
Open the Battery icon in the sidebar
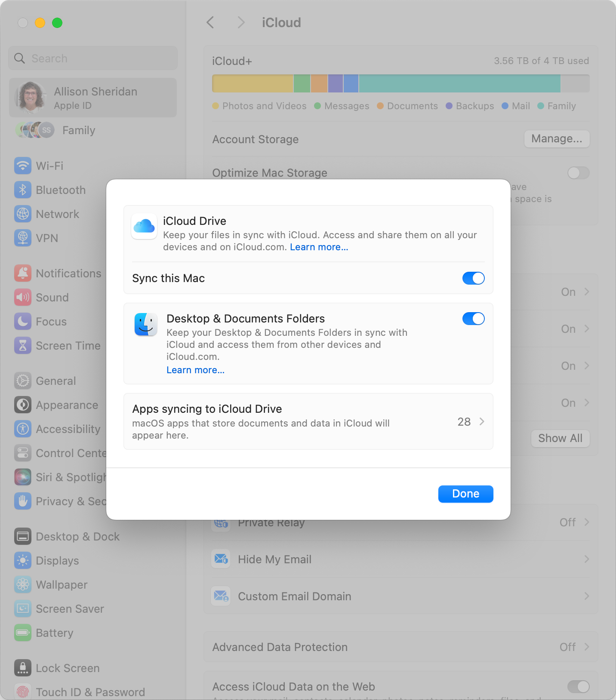23,632
